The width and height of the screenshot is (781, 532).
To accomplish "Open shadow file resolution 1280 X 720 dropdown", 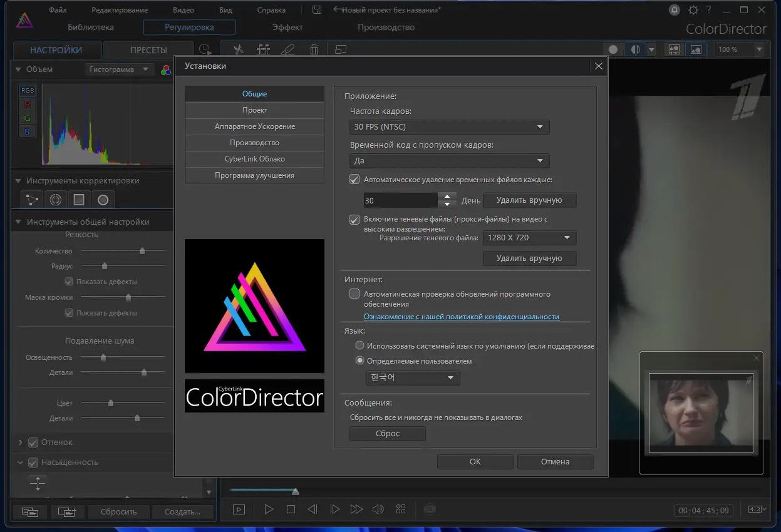I will pyautogui.click(x=529, y=238).
